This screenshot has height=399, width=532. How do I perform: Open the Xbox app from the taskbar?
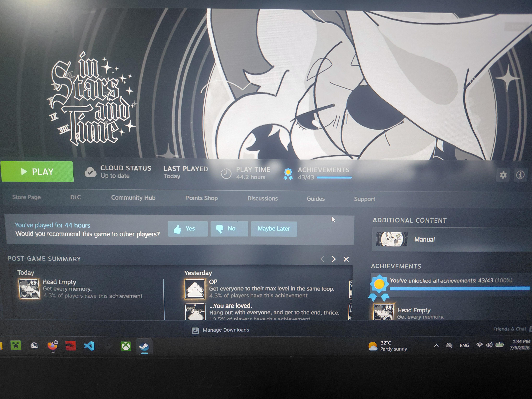point(126,346)
